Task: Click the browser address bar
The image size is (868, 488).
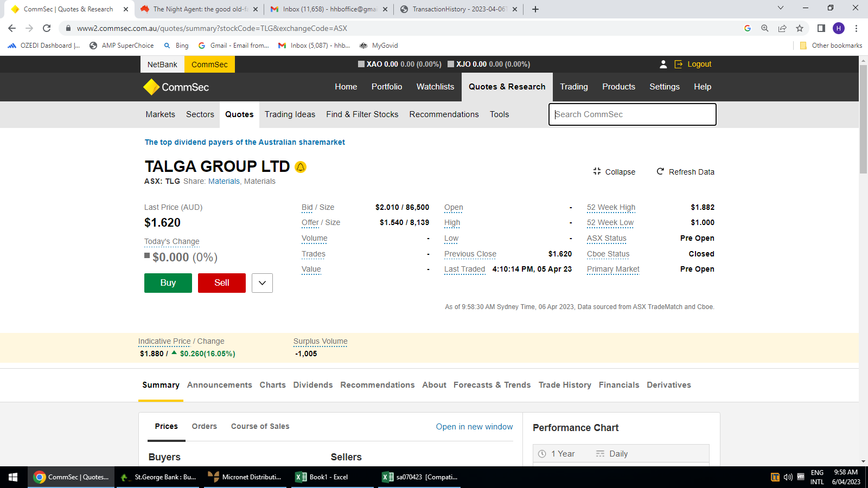Action: pos(401,28)
